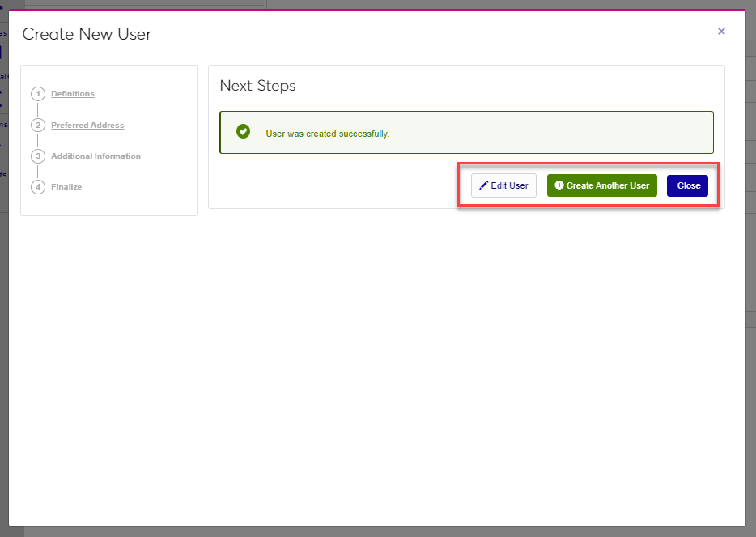Select the step 3 circle in the wizard
Screen dimensions: 756x537
[x=38, y=156]
